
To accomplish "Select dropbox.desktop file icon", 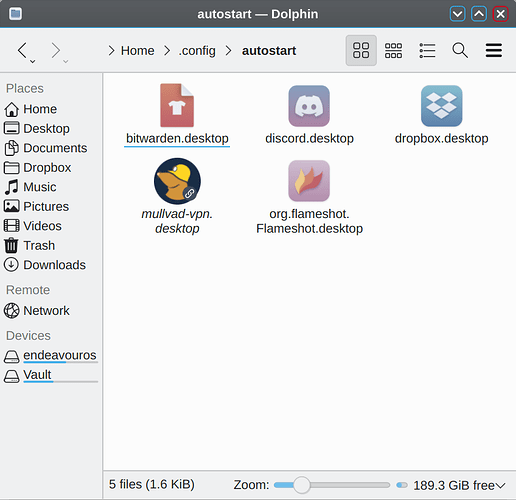I will pos(441,106).
